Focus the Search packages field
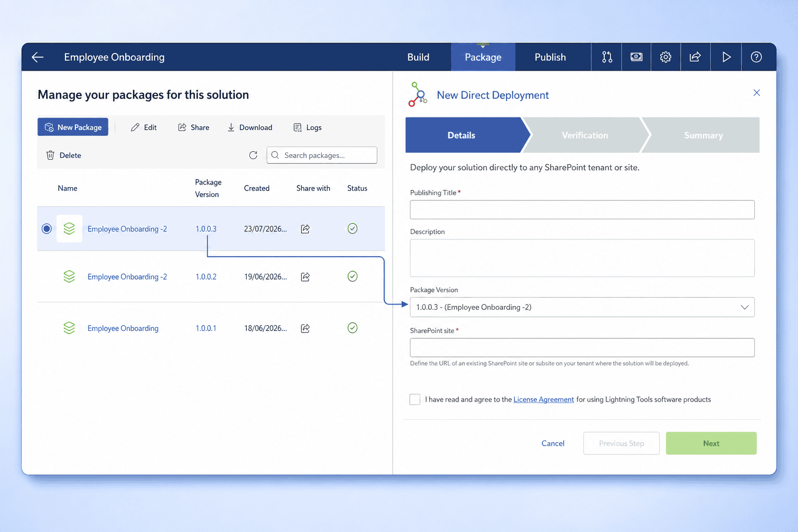The image size is (798, 532). click(322, 155)
